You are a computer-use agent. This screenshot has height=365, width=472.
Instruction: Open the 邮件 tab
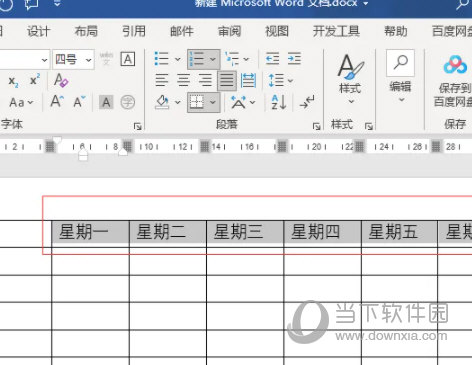[x=182, y=31]
